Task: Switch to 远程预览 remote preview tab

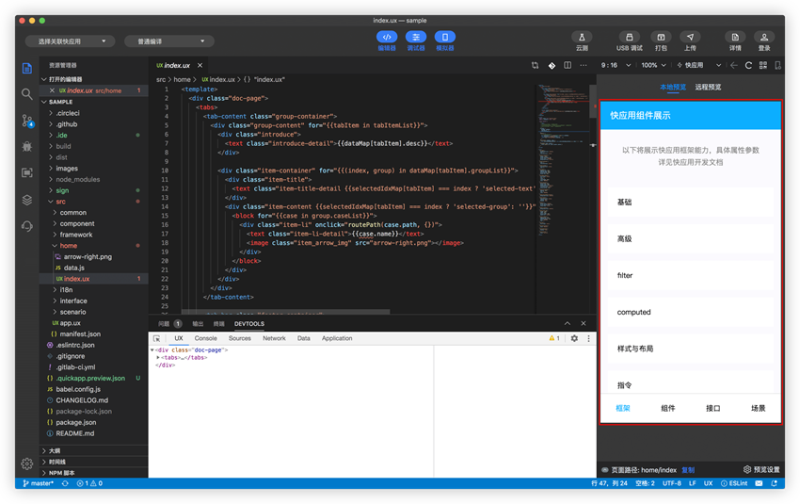Action: (708, 87)
